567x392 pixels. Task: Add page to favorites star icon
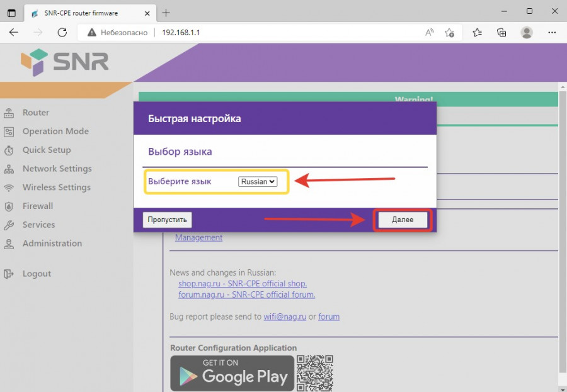coord(449,33)
